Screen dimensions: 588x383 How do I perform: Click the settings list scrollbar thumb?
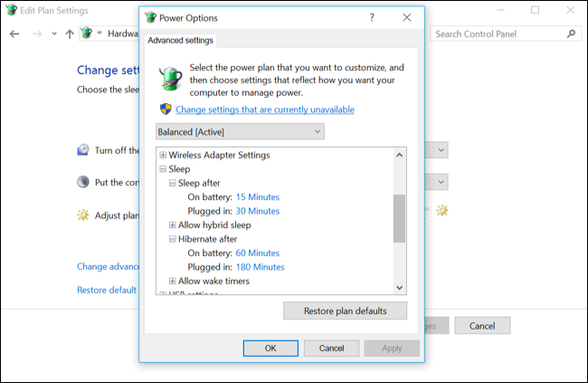tap(399, 218)
